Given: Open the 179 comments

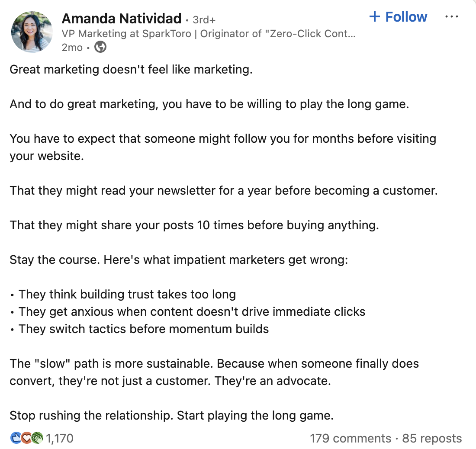Looking at the screenshot, I should point(351,438).
